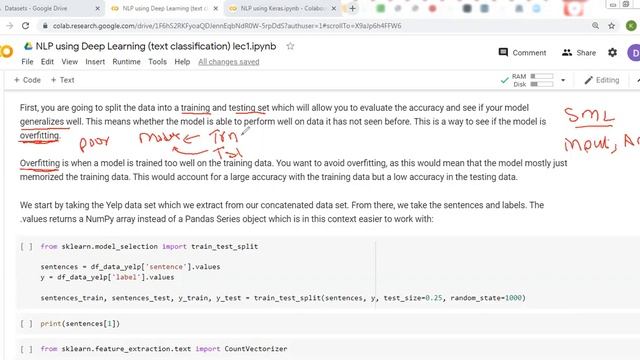Open a new browser tab

pyautogui.click(x=353, y=8)
